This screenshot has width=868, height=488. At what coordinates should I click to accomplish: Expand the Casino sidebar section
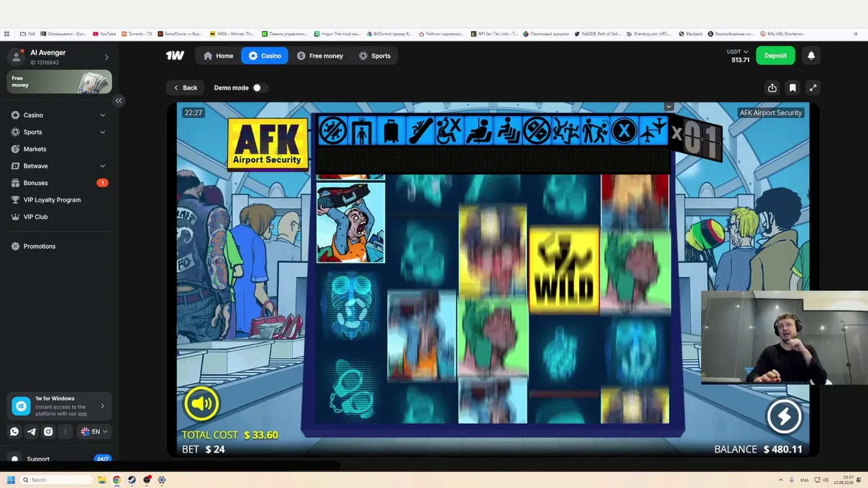coord(102,115)
